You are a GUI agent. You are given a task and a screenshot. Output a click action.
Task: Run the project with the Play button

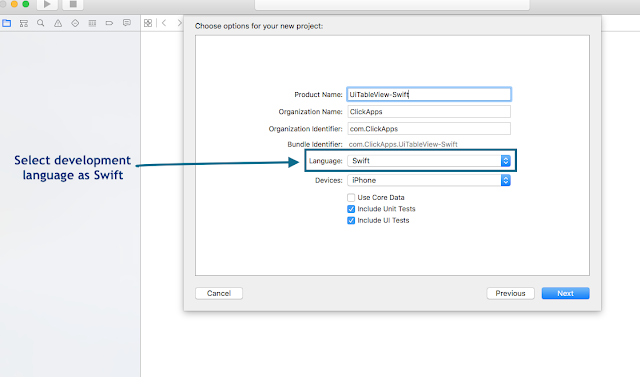(x=47, y=4)
